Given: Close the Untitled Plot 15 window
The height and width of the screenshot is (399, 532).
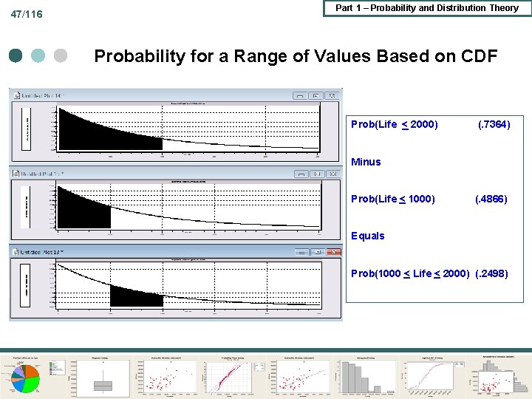Looking at the screenshot, I should [x=333, y=174].
